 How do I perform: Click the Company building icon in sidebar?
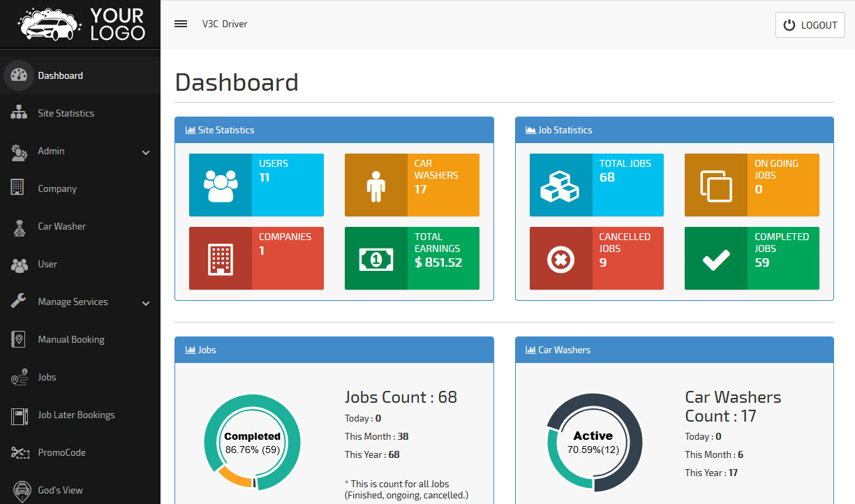point(18,188)
